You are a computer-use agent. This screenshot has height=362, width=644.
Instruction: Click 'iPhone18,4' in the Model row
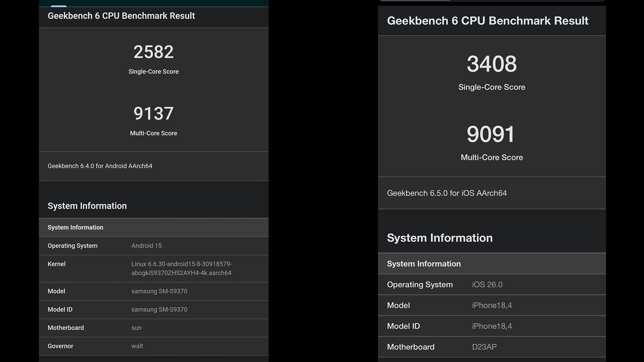point(492,305)
